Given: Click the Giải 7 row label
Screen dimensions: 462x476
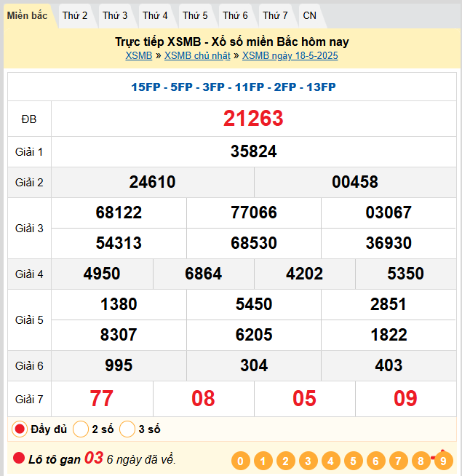Looking at the screenshot, I should [29, 399].
